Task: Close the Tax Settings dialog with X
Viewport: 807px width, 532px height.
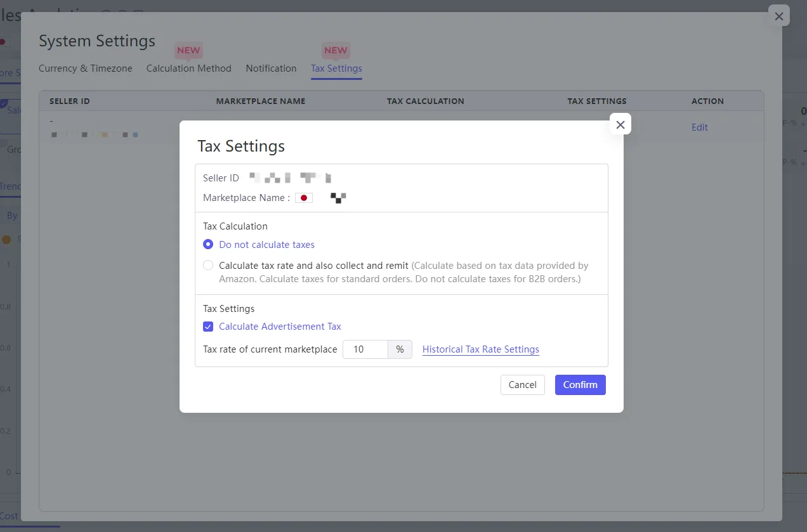Action: [620, 125]
